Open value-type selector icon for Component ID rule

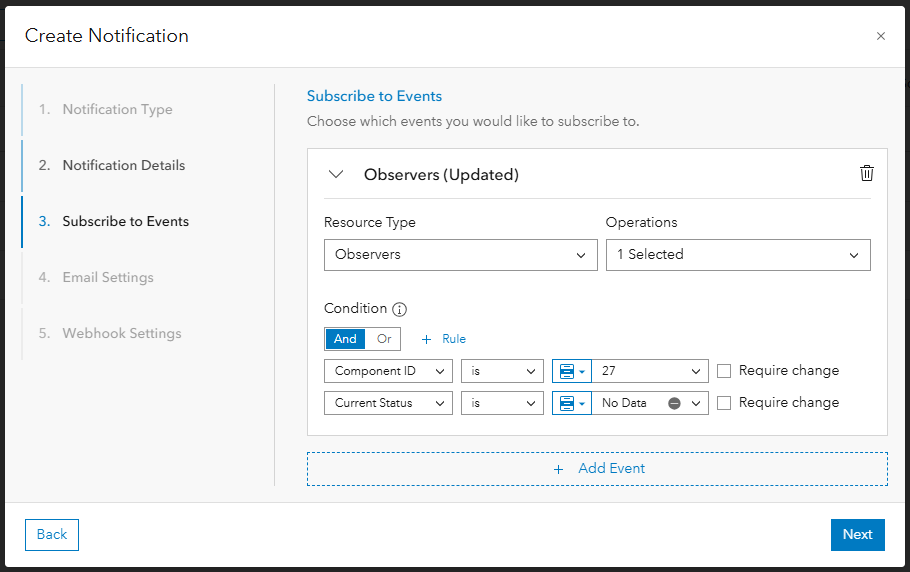click(571, 371)
